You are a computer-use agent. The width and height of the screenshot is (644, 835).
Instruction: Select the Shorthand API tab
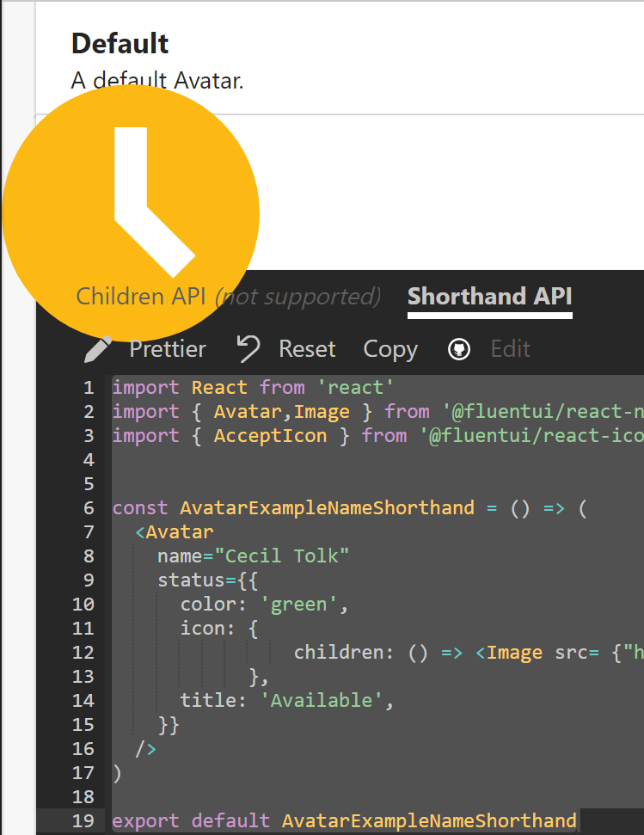(489, 296)
